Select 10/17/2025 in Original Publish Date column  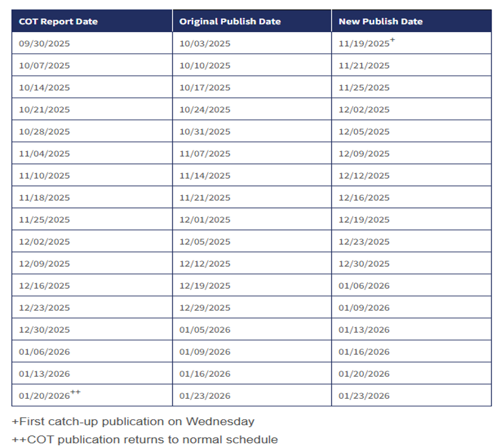tap(205, 88)
